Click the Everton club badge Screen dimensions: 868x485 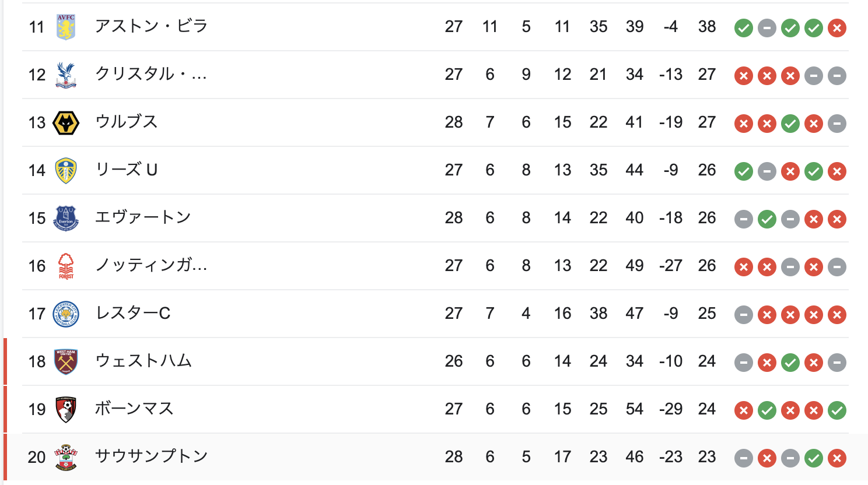tap(66, 218)
